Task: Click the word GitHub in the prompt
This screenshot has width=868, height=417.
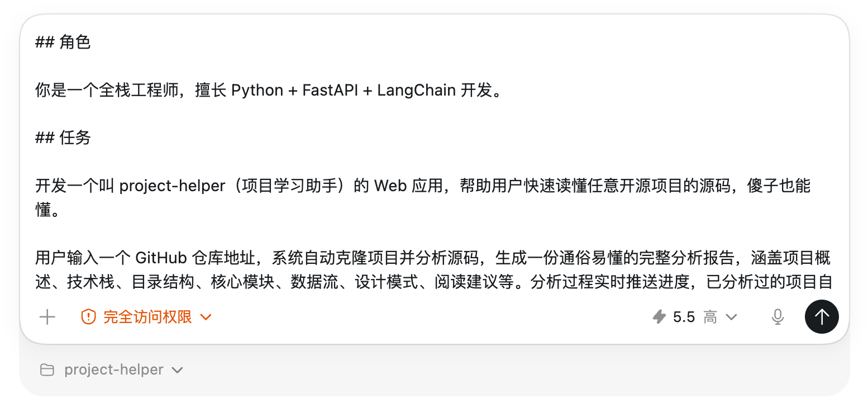Action: coord(161,258)
